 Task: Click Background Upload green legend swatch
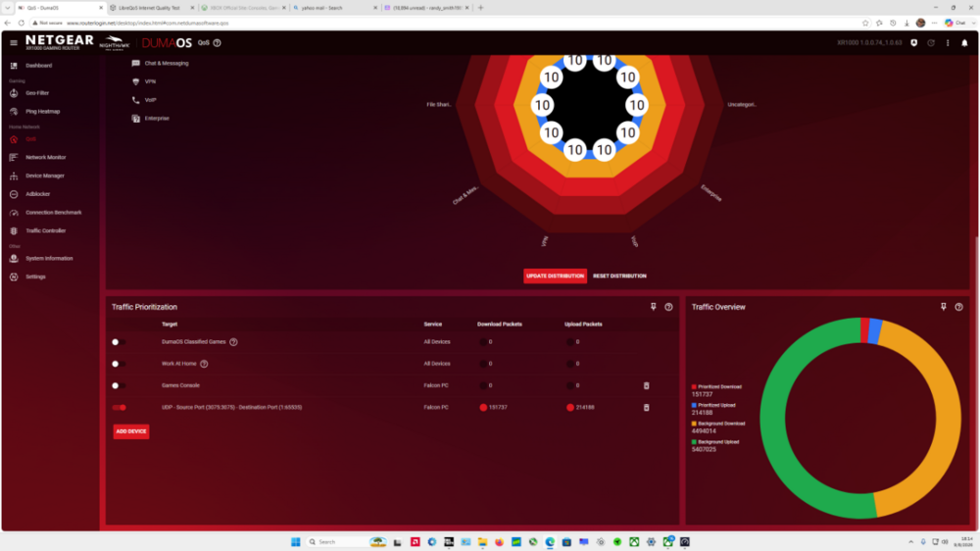[x=694, y=442]
